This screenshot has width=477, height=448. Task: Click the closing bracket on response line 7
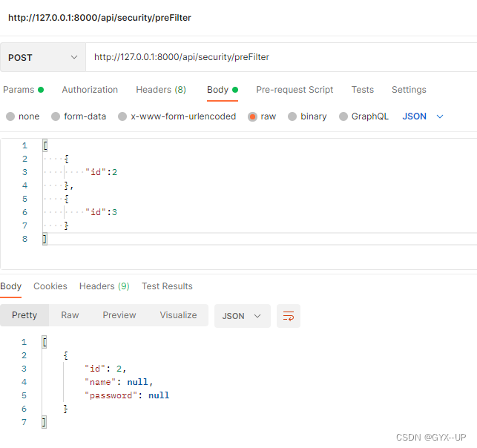coord(44,422)
